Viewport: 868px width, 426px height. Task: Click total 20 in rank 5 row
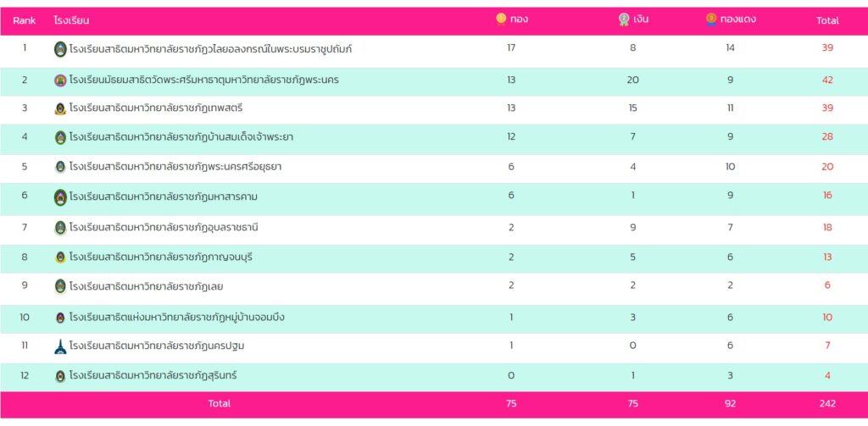pos(827,167)
